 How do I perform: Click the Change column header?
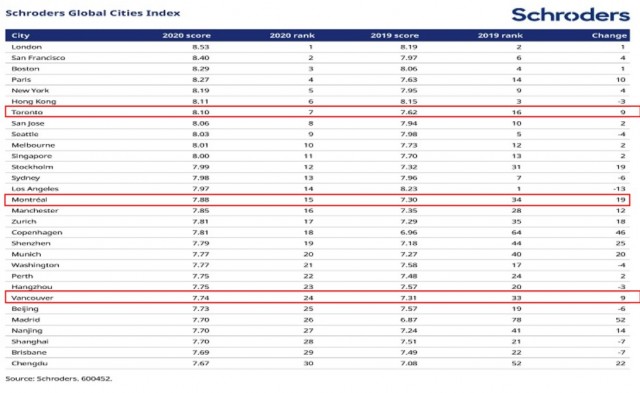(609, 36)
